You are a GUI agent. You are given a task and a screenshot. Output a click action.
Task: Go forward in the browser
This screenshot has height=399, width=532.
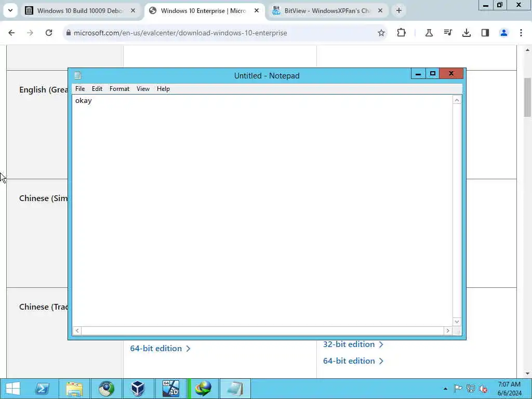30,33
